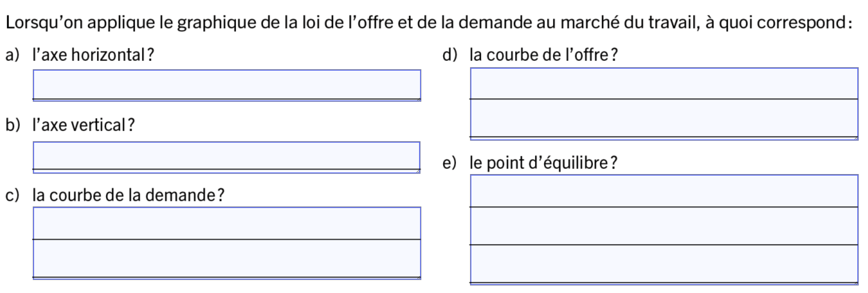
Task: Click the first line of the "point d'équilibre" answer box
Action: [x=664, y=191]
